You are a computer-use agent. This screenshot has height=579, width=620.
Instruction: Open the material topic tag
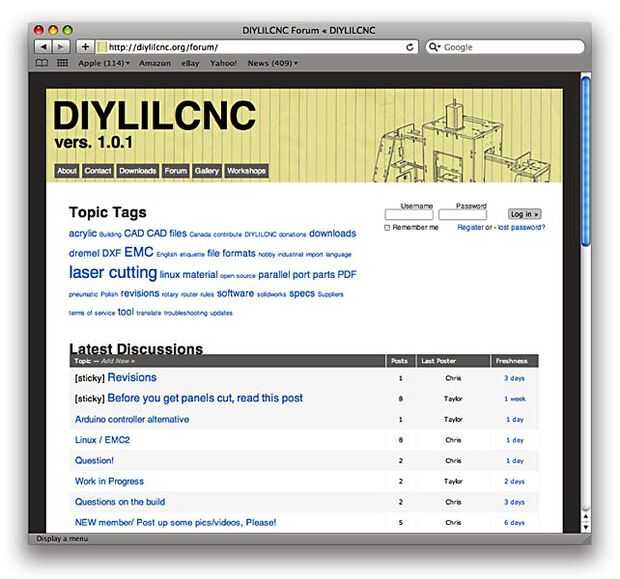(200, 274)
